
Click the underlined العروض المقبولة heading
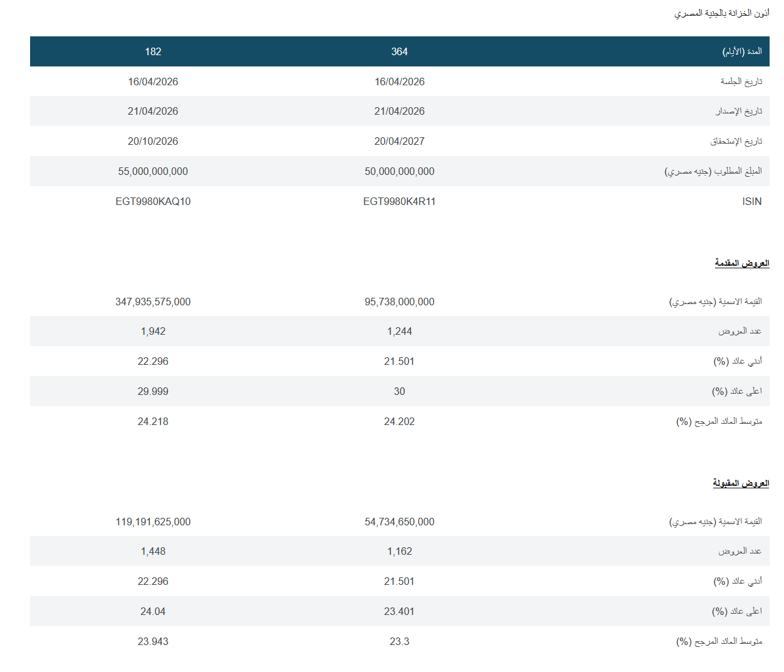coord(740,483)
